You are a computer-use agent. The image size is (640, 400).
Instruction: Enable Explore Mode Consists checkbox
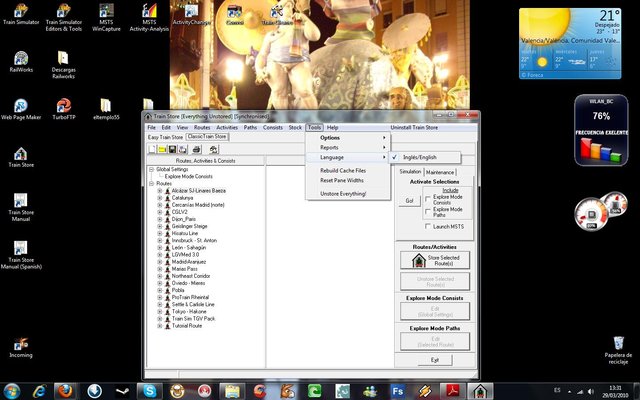coord(428,198)
